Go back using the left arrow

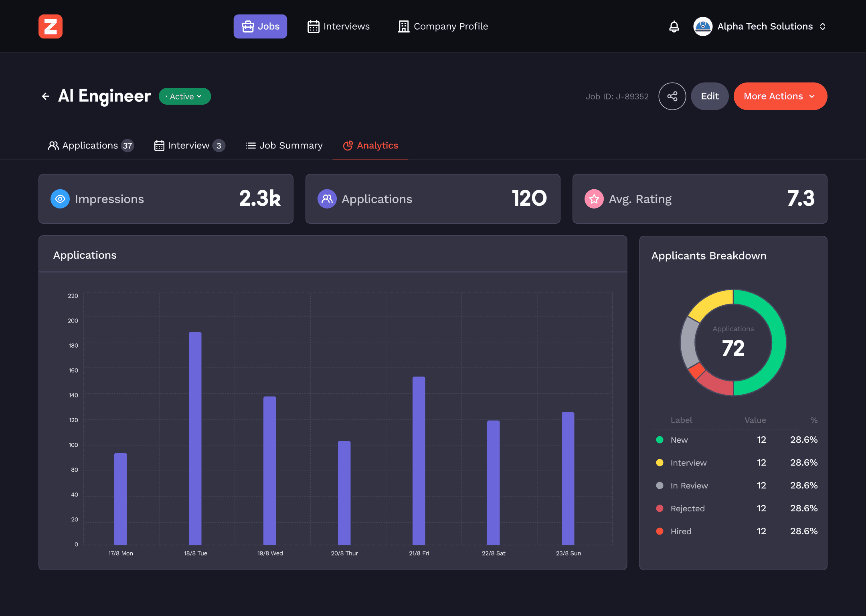tap(46, 96)
